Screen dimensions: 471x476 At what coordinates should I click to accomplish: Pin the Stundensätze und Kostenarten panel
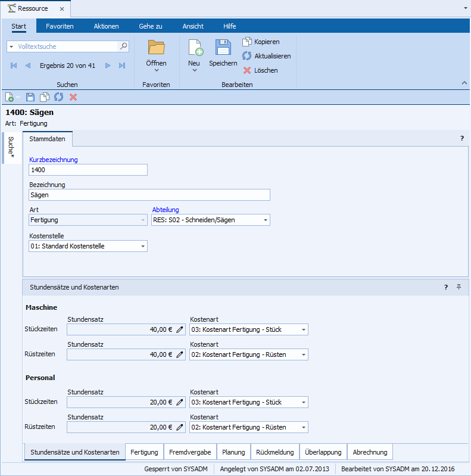click(458, 287)
